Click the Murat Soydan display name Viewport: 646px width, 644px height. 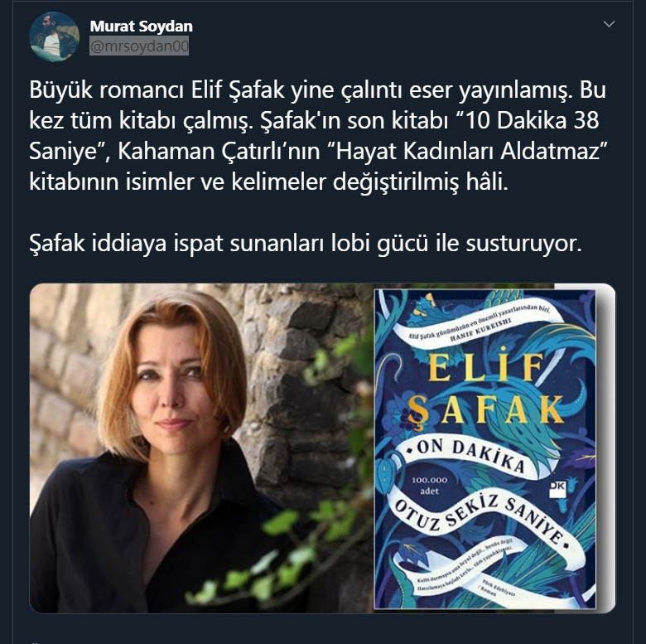tap(142, 27)
